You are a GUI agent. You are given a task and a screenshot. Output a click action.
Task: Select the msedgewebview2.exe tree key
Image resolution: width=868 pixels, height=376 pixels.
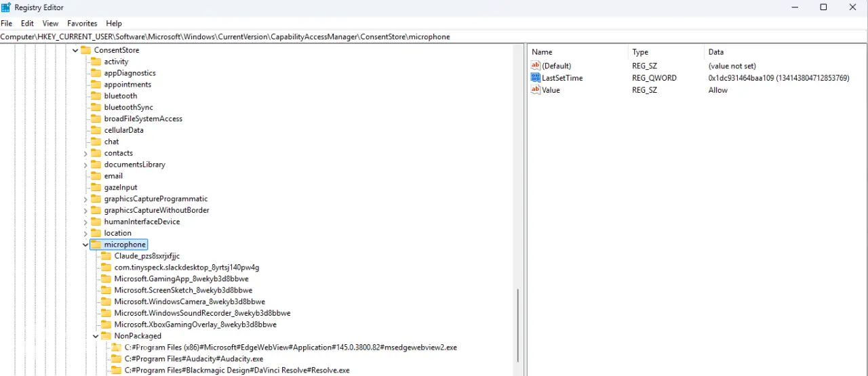[x=291, y=348]
